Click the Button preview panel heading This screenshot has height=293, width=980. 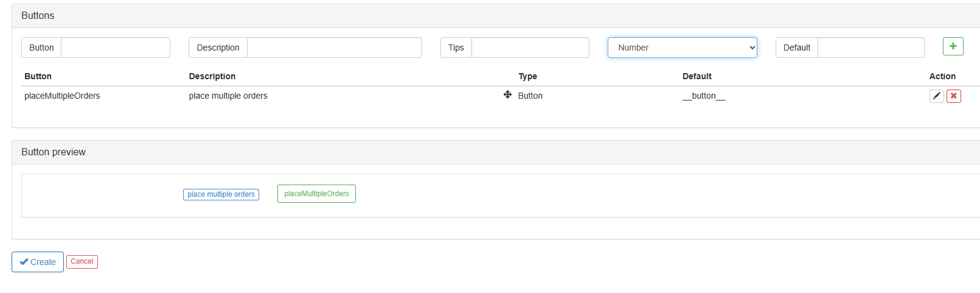coord(54,152)
